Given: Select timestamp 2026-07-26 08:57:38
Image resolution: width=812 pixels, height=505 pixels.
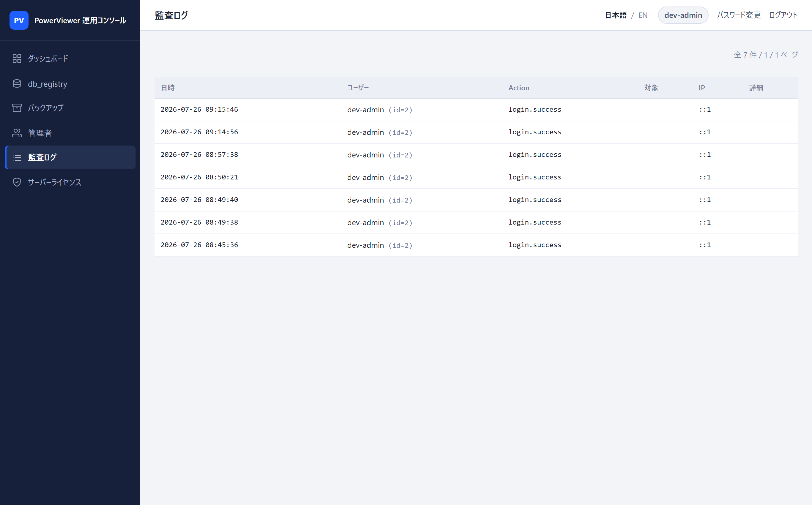Looking at the screenshot, I should pyautogui.click(x=199, y=155).
